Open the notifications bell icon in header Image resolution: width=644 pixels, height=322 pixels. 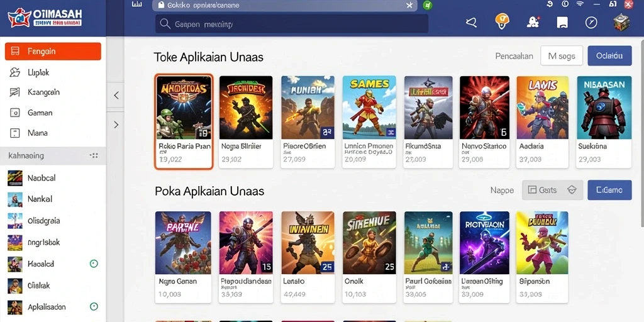pyautogui.click(x=533, y=22)
